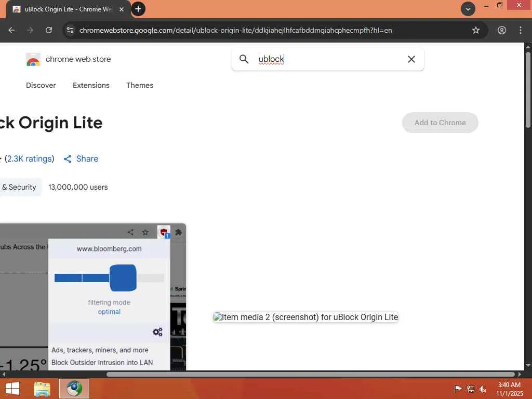Click the www.bloomberg.com text
Screen dimensions: 532x399
click(109, 249)
